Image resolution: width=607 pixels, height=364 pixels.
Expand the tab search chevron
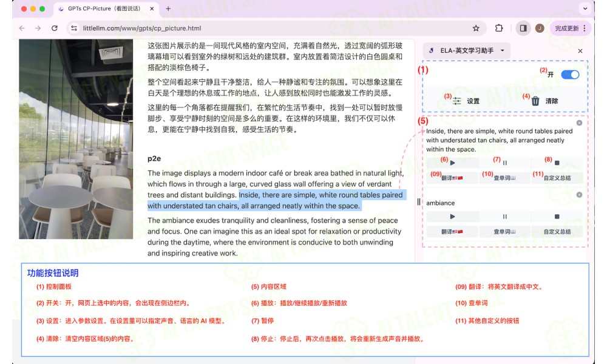click(585, 8)
